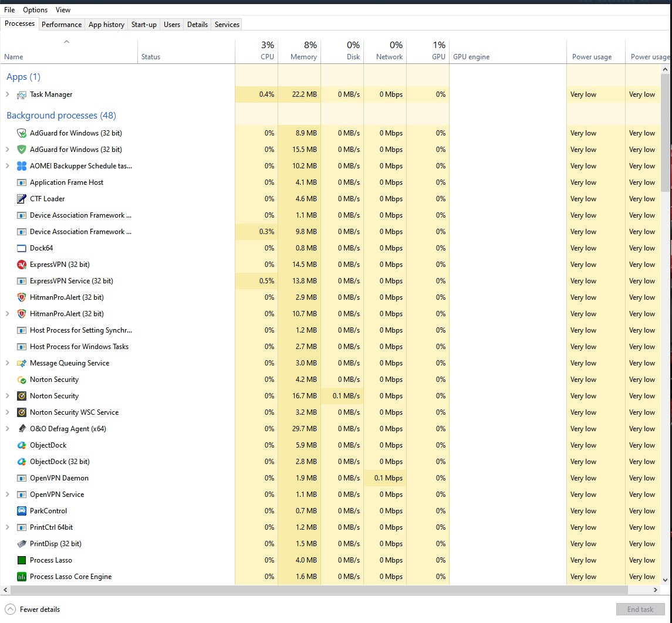672x623 pixels.
Task: Click the Norton Security WSC Service icon
Action: (x=22, y=412)
